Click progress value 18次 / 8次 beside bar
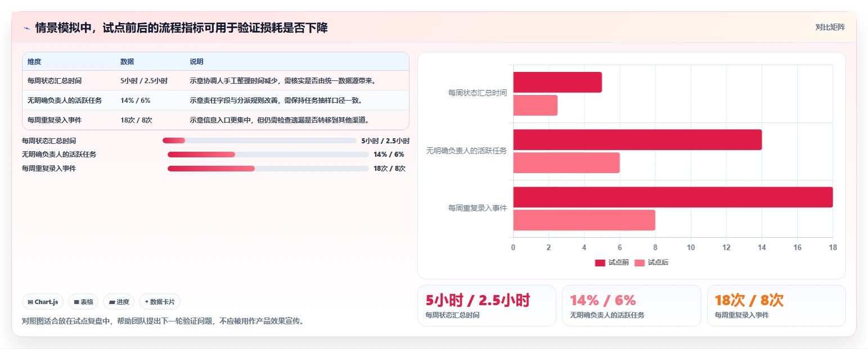 (389, 169)
